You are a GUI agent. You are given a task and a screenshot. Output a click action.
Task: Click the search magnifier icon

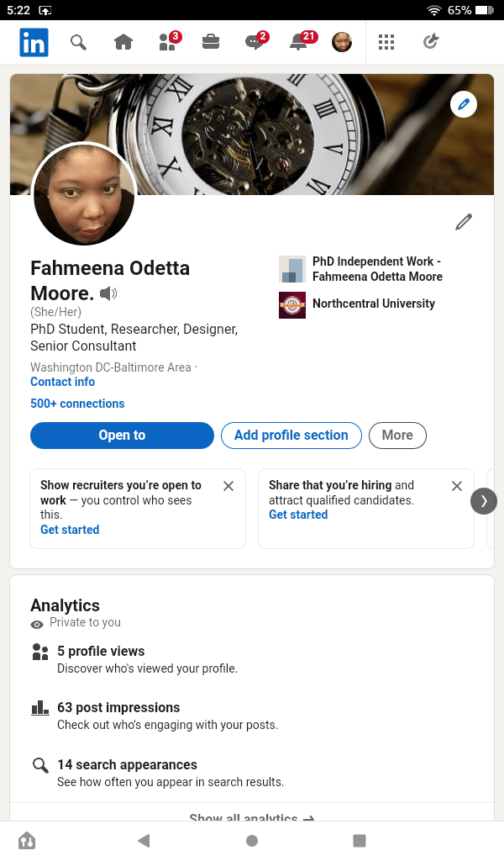(x=78, y=42)
